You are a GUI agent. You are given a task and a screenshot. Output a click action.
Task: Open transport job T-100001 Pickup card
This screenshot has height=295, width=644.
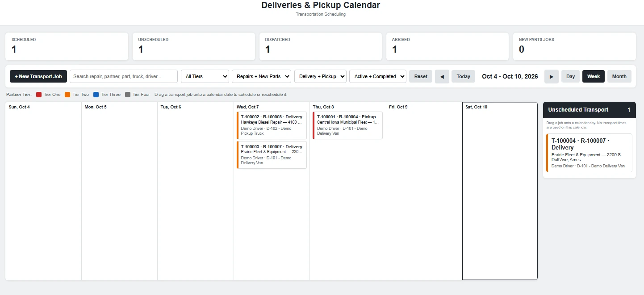(348, 125)
